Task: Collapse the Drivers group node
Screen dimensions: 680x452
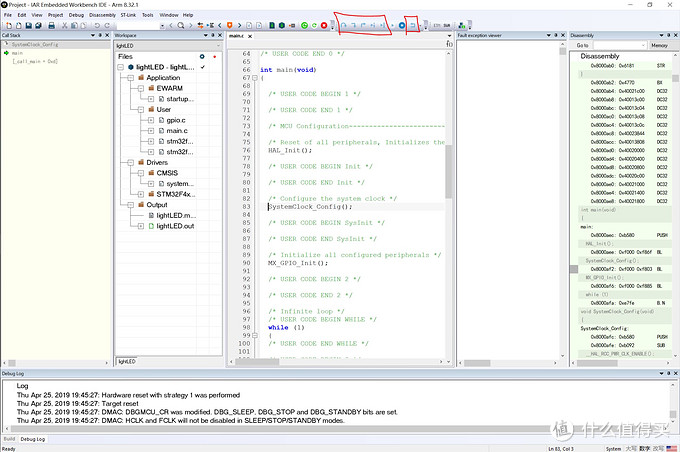Action: coord(131,162)
